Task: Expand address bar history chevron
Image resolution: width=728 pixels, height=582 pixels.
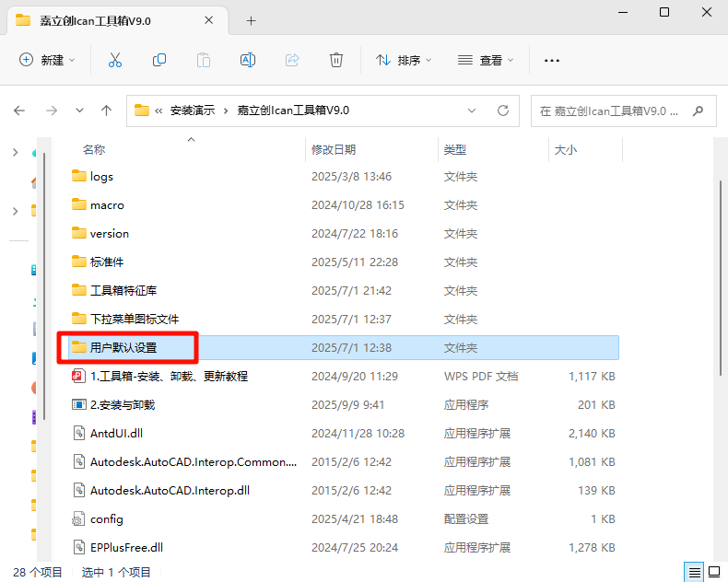Action: [x=473, y=111]
